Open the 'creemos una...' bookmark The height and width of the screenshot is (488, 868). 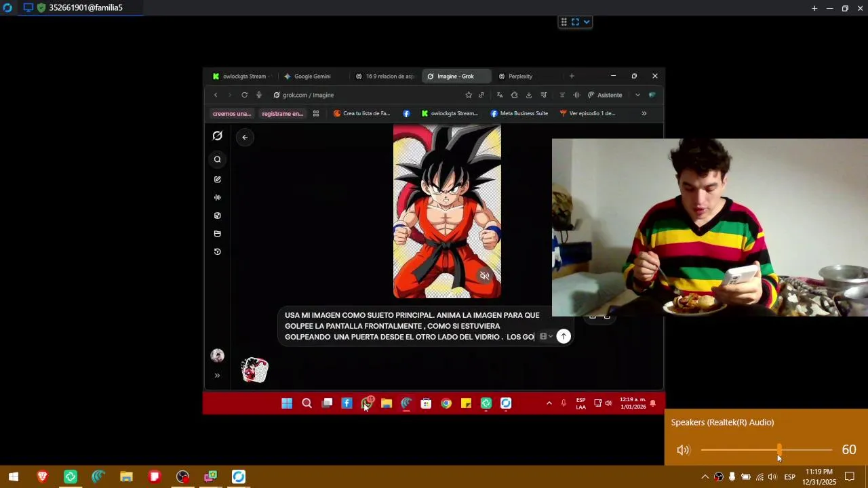[x=232, y=114]
